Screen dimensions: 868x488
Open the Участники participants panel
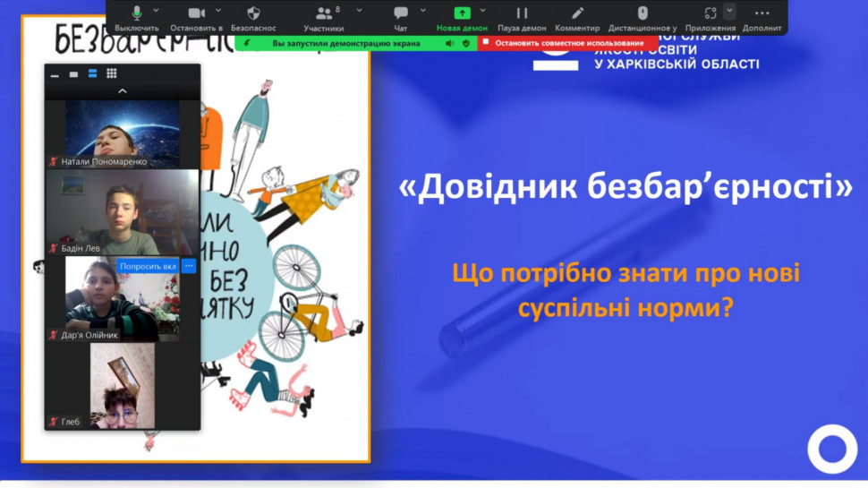324,18
